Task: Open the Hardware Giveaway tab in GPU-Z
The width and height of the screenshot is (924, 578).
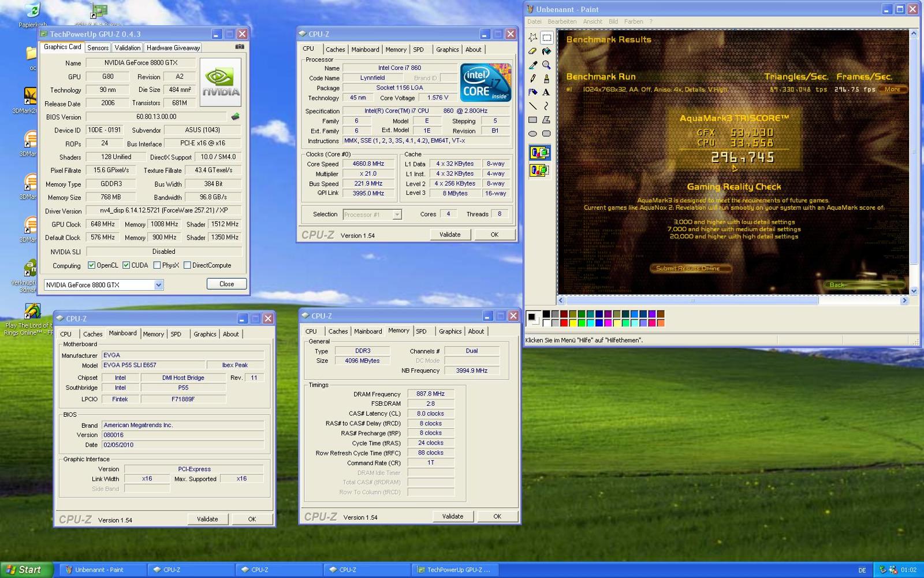Action: [x=173, y=48]
